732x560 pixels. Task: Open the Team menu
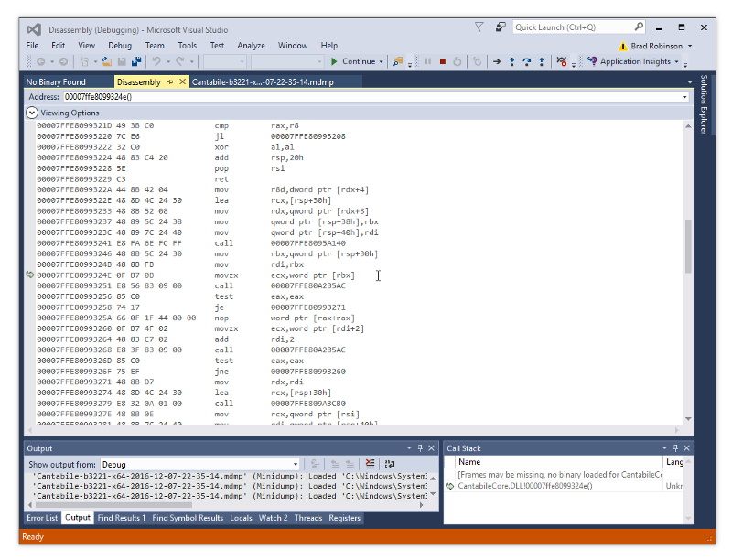pos(155,45)
